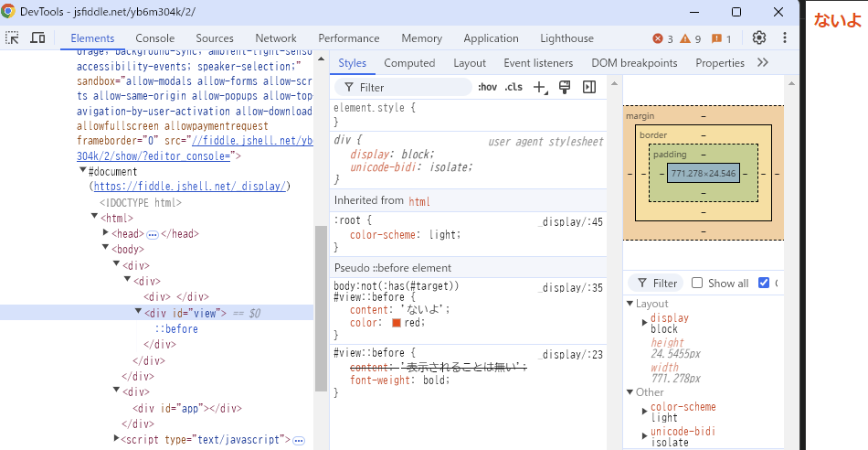The width and height of the screenshot is (868, 450).
Task: Expand the computed color-scheme property
Action: pyautogui.click(x=644, y=411)
